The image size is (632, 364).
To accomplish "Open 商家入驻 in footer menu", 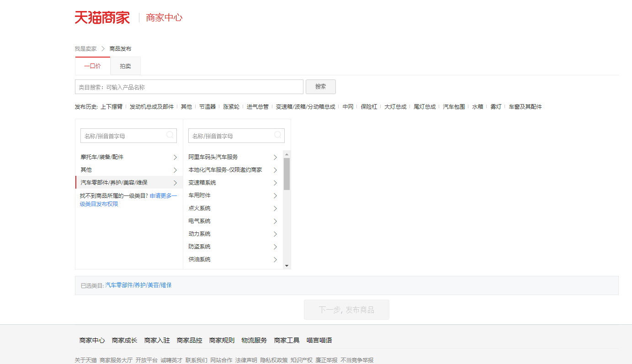I will [x=157, y=340].
